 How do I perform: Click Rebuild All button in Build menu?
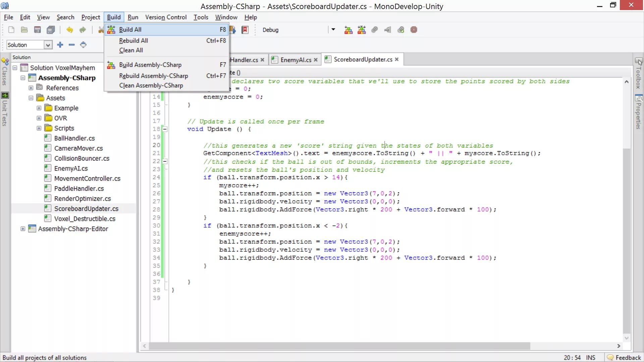pos(133,40)
